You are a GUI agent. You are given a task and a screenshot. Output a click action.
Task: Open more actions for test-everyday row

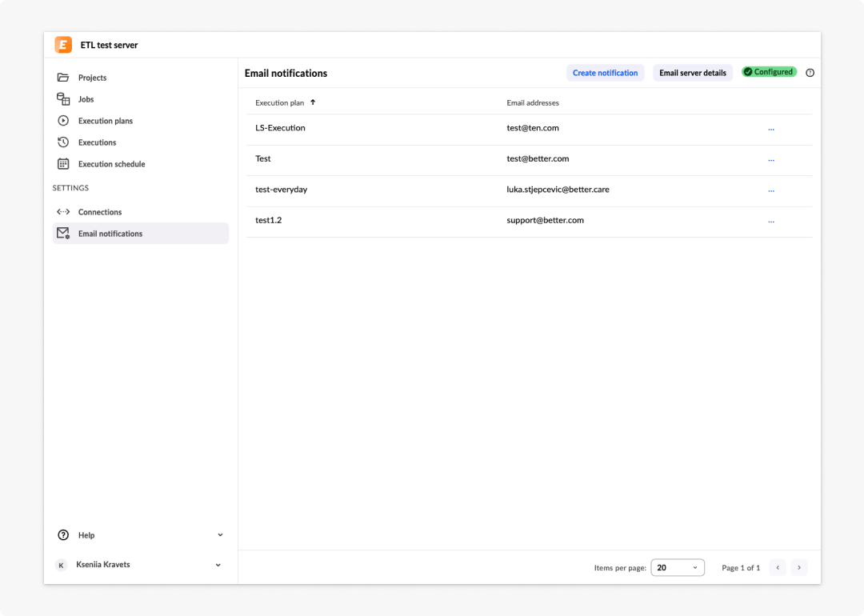pyautogui.click(x=771, y=190)
